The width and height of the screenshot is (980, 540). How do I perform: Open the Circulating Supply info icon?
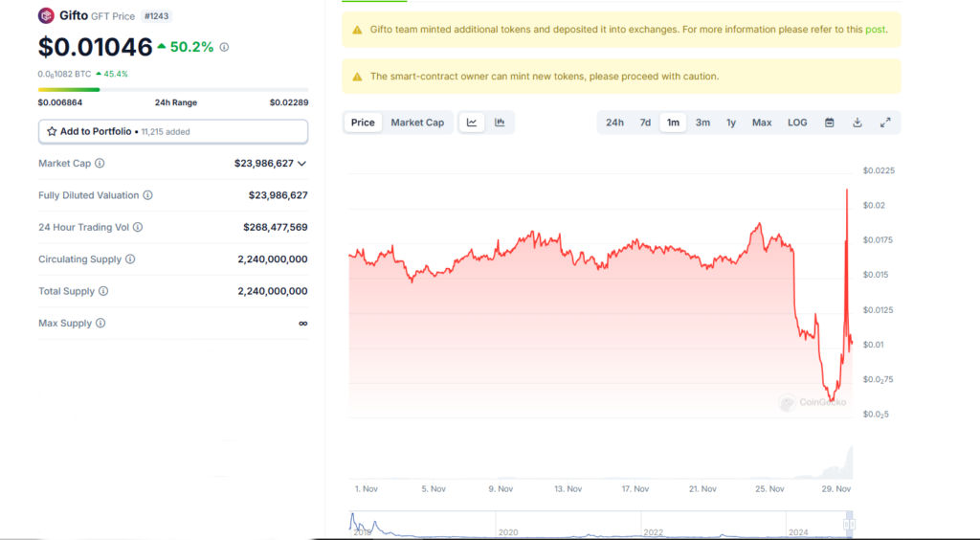click(130, 259)
